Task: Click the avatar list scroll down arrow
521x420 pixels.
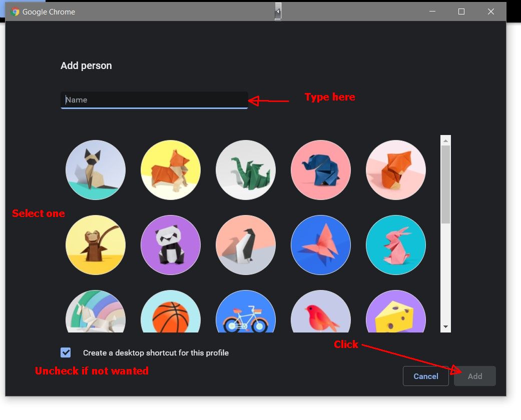Action: click(x=445, y=327)
